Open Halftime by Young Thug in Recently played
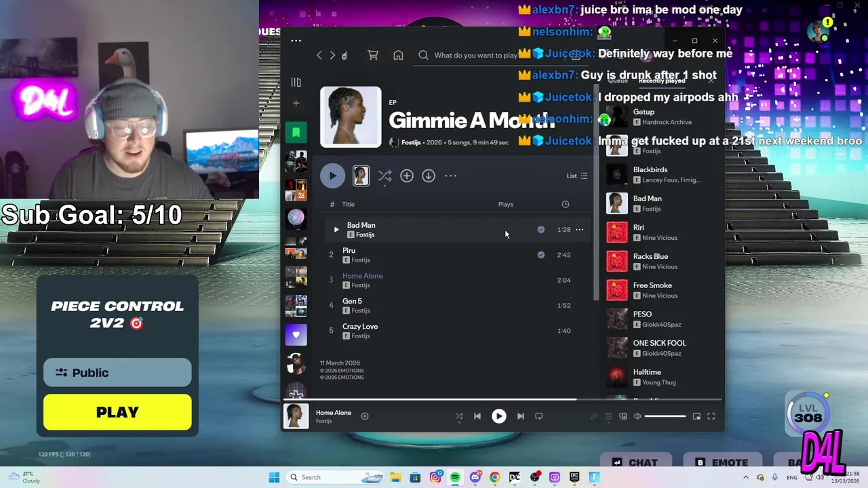 tap(661, 377)
